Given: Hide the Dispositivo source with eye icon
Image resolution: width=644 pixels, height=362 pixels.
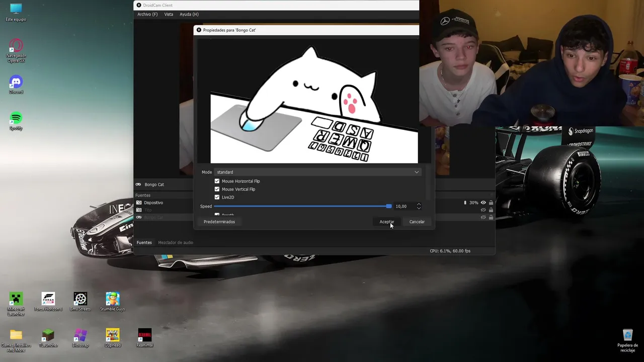Looking at the screenshot, I should tap(484, 203).
